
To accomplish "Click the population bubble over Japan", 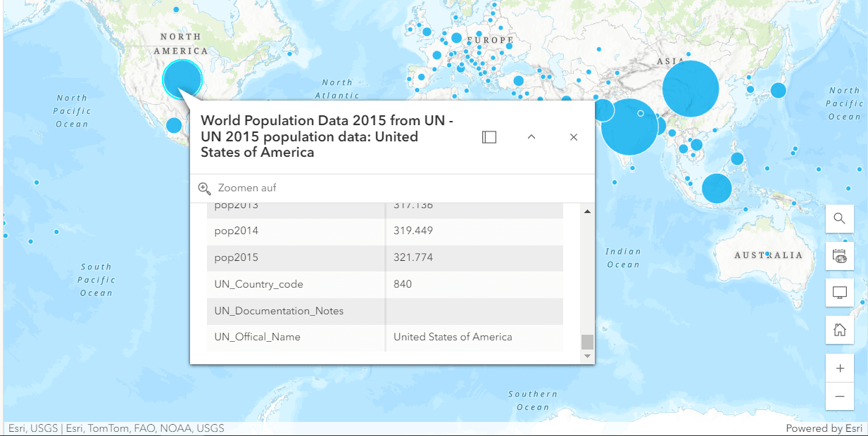I will point(778,90).
